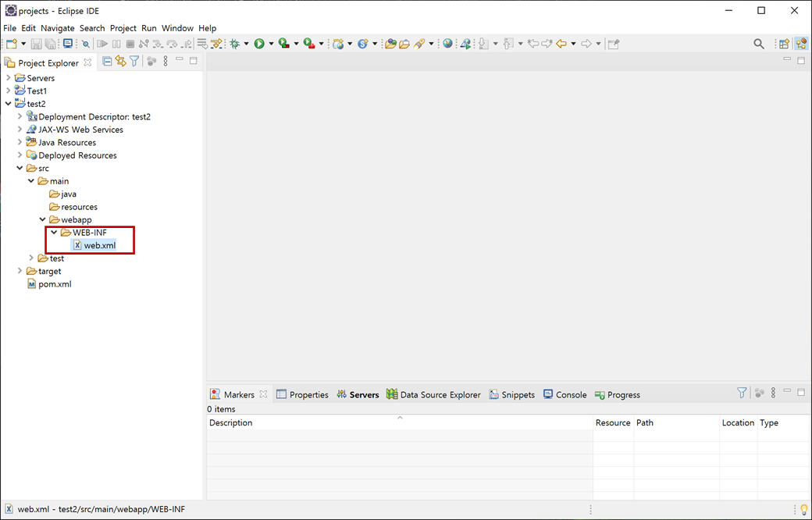Click the Open Task folder icon
Screen dimensions: 812x520
[404, 44]
